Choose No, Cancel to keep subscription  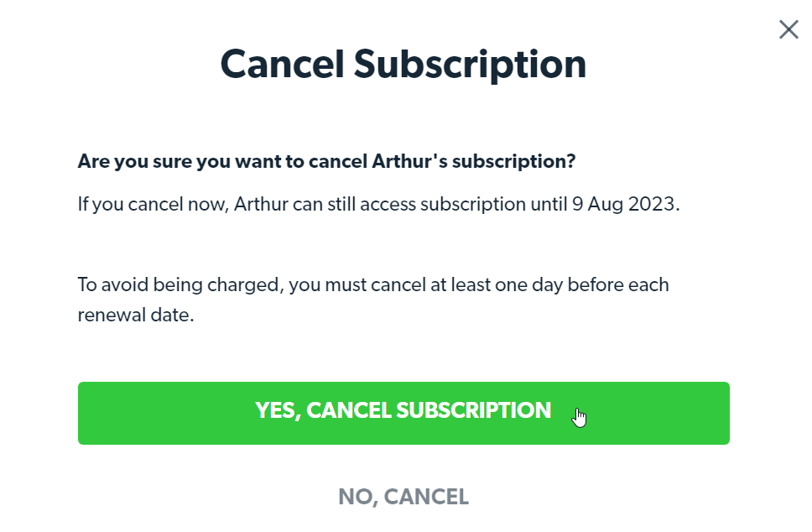click(403, 497)
